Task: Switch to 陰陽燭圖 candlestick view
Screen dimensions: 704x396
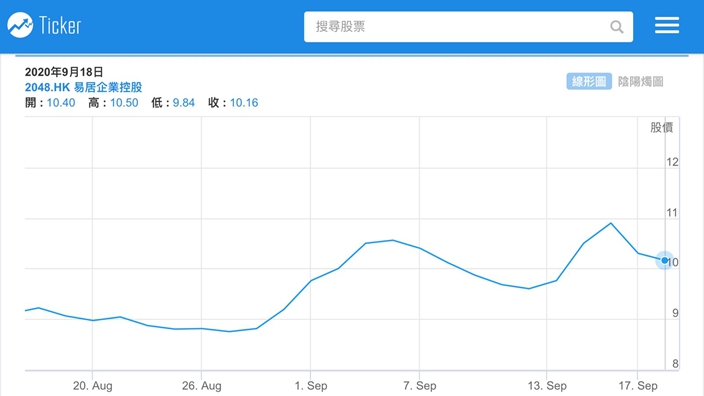Action: point(641,81)
